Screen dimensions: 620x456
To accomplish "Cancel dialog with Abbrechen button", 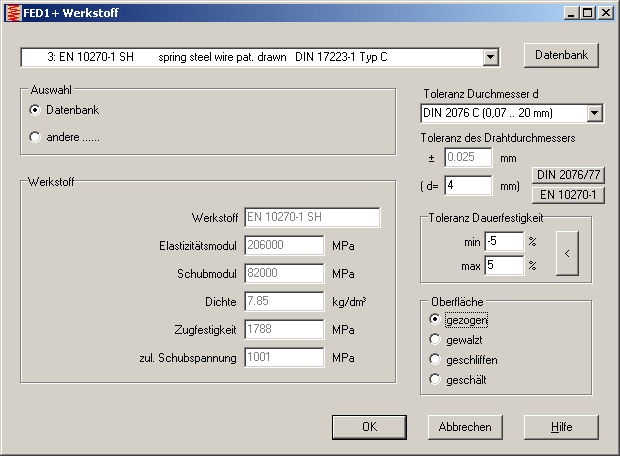I will (x=465, y=427).
